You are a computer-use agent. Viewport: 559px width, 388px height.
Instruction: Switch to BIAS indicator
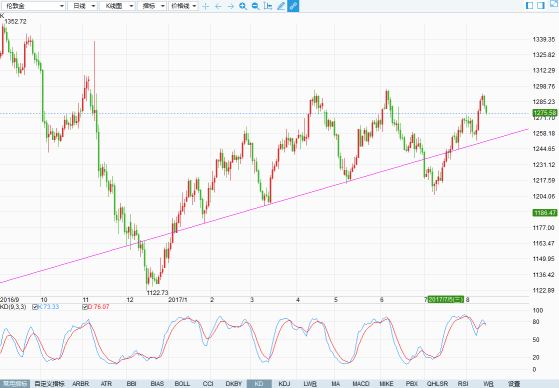(x=157, y=384)
